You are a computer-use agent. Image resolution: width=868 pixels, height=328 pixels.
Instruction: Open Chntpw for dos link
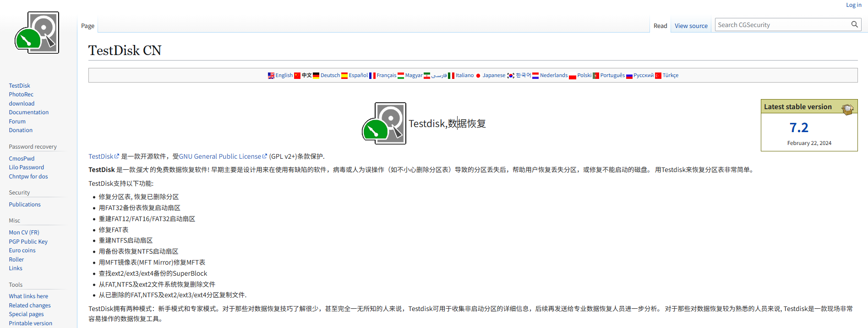pyautogui.click(x=28, y=177)
